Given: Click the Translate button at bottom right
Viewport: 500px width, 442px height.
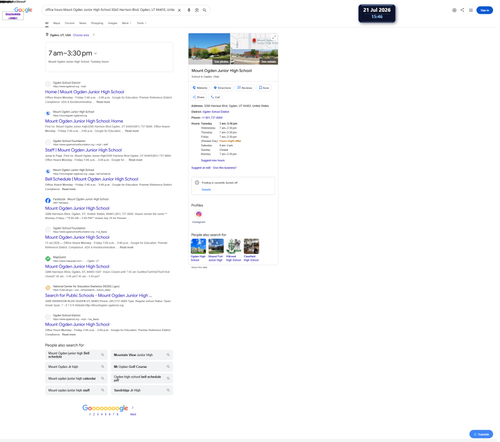Looking at the screenshot, I should [x=481, y=434].
